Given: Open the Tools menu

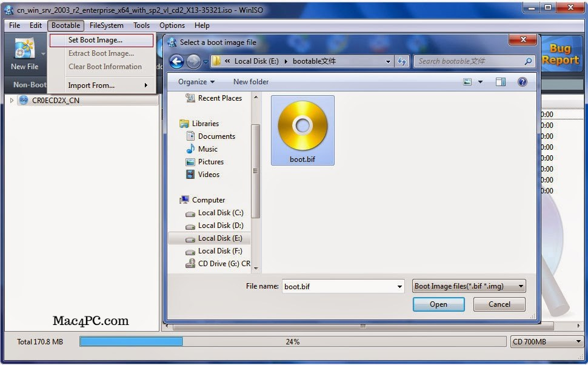Looking at the screenshot, I should (x=141, y=25).
